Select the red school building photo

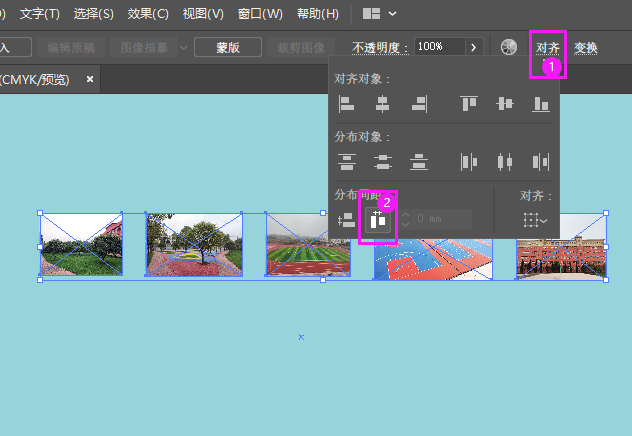click(562, 247)
